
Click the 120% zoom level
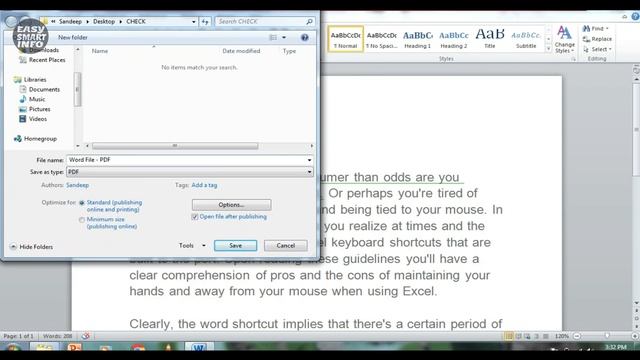[562, 336]
